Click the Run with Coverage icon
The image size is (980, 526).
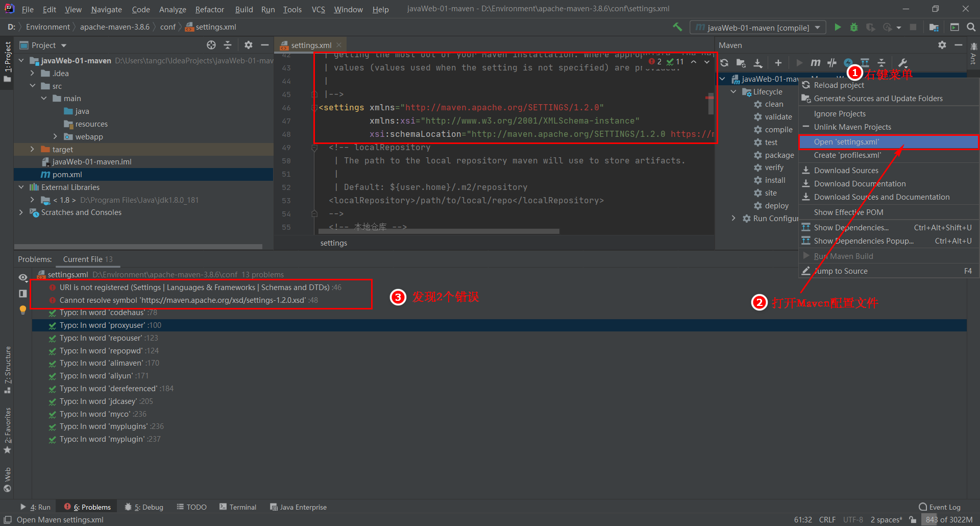871,27
